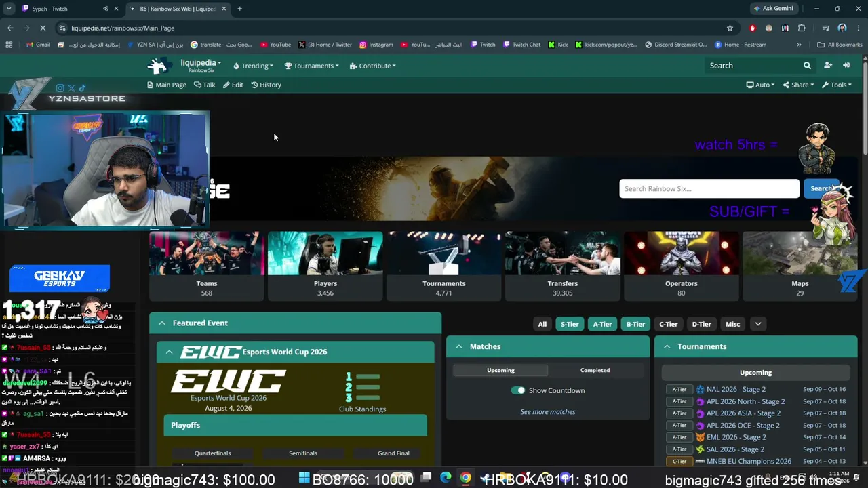Open the Tools dropdown
The width and height of the screenshot is (868, 488).
tap(837, 85)
